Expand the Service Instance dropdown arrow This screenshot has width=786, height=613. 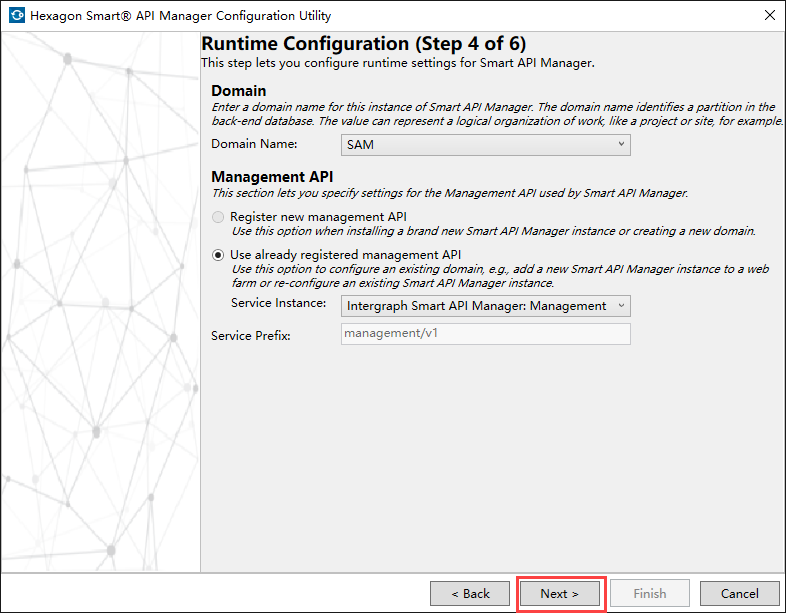[x=621, y=306]
